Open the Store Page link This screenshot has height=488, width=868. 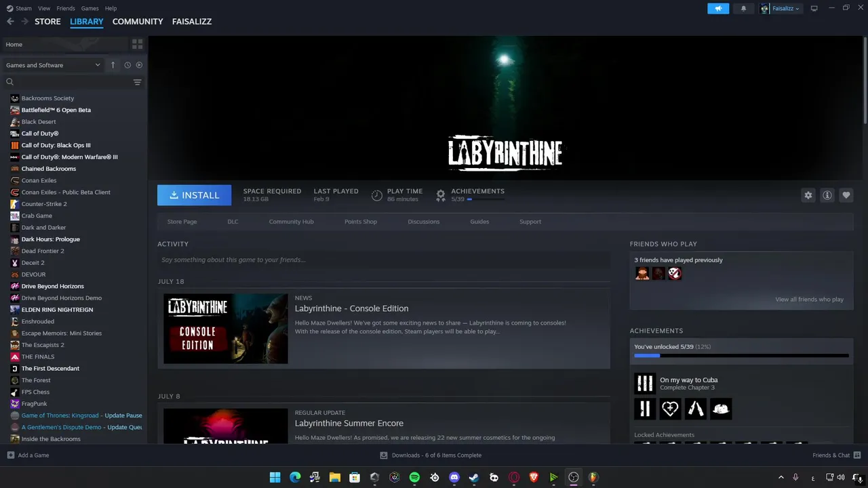(x=182, y=222)
